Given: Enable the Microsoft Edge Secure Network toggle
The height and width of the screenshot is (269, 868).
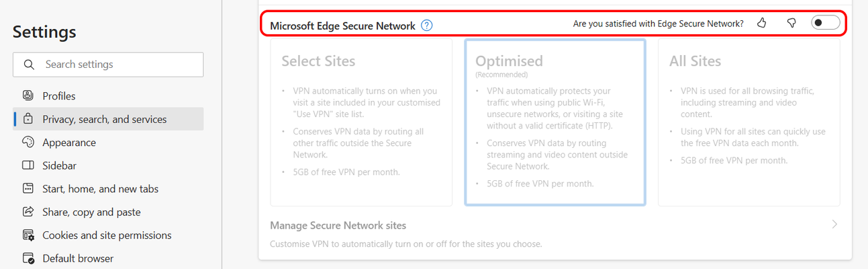Looking at the screenshot, I should (x=825, y=23).
